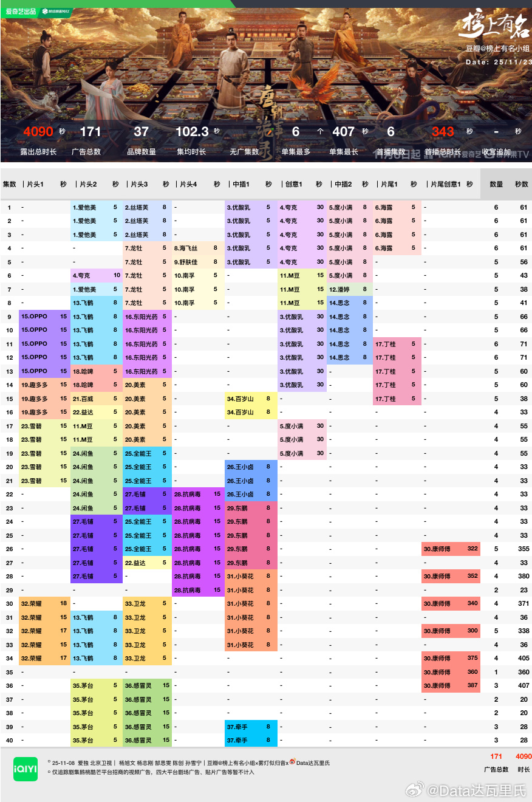Click the 34.百岁山 cell in episode 15

251,399
